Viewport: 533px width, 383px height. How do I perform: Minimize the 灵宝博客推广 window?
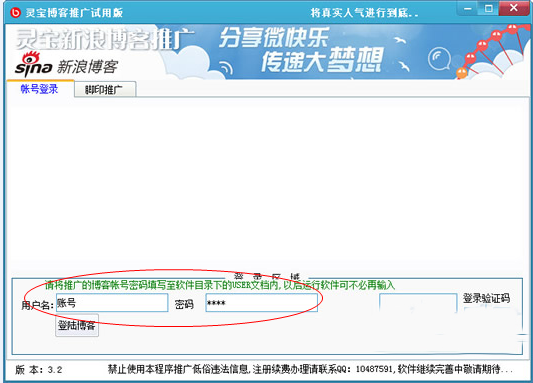point(468,8)
